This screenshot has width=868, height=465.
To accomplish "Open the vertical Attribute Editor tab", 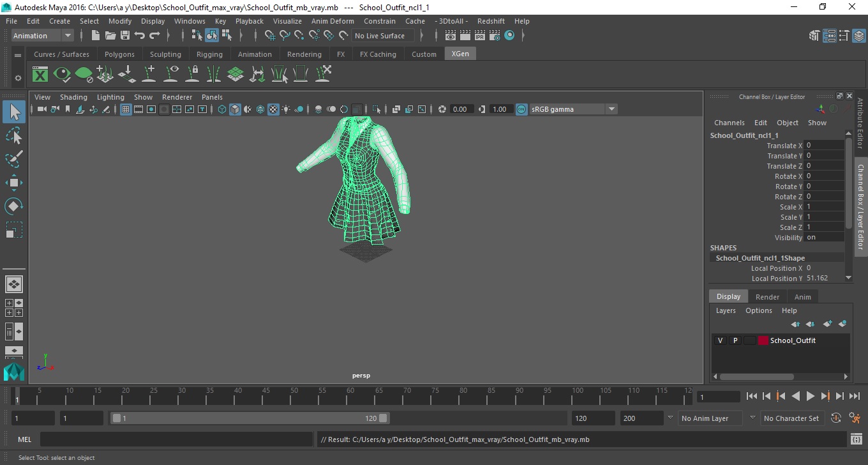I will (860, 123).
